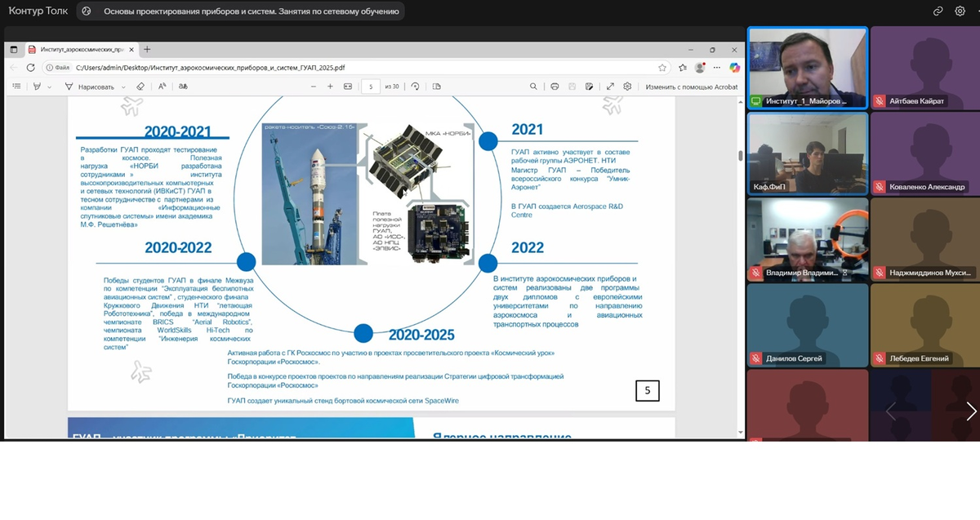Image resolution: width=980 pixels, height=520 pixels.
Task: Click the read aloud icon
Action: pos(163,87)
